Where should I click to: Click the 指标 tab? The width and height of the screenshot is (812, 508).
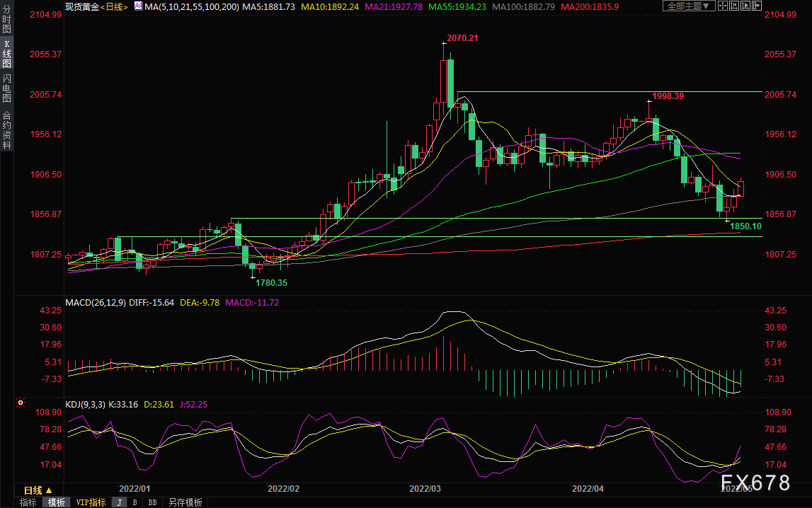[x=28, y=502]
